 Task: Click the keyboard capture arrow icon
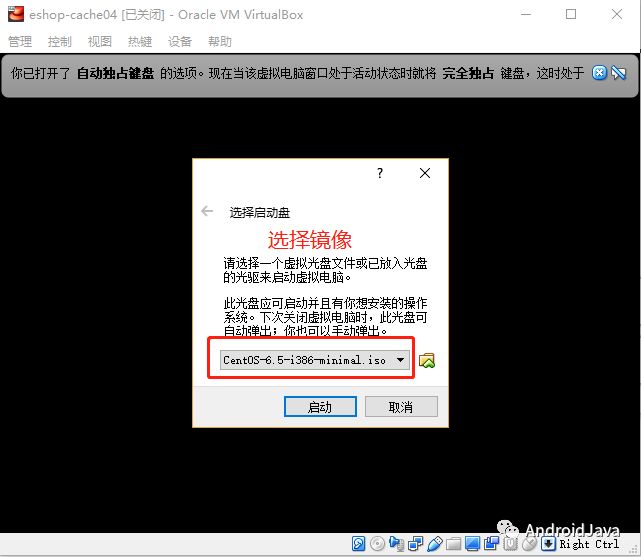pos(548,544)
